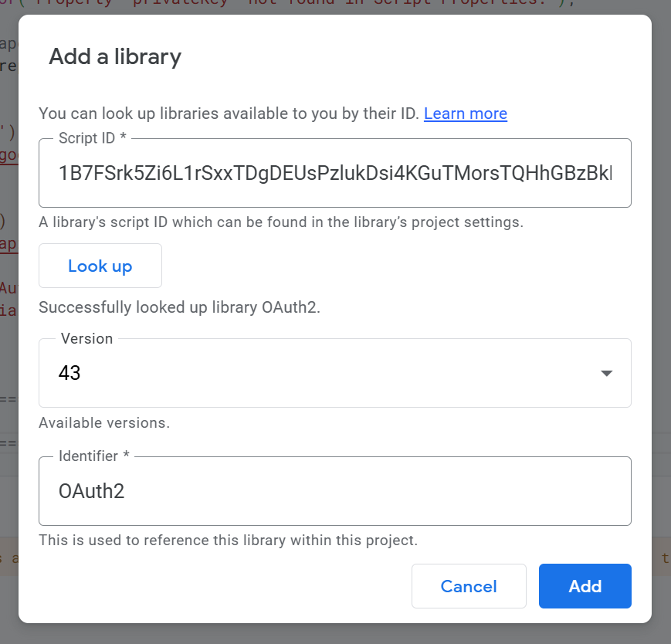Image resolution: width=671 pixels, height=644 pixels.
Task: Click the Script ID input field
Action: coord(334,174)
